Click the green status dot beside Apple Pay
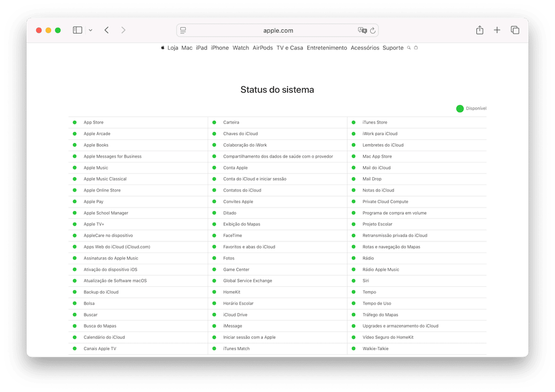 [x=74, y=202]
